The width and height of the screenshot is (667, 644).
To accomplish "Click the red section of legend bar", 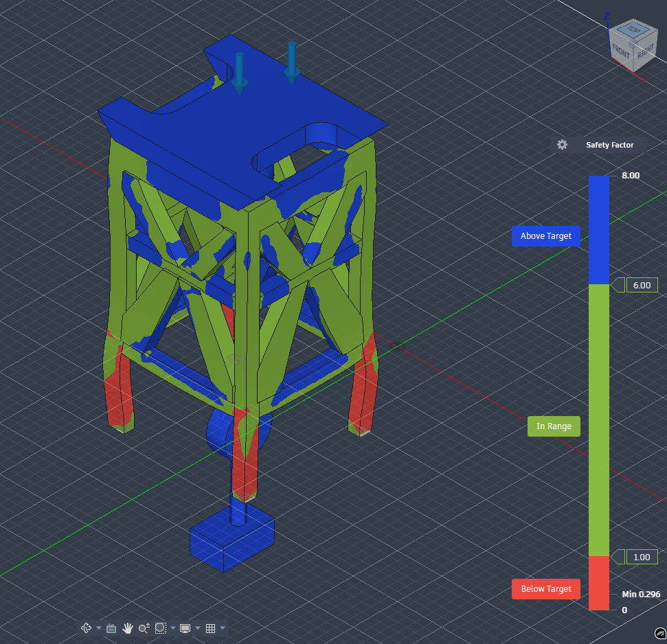I will (x=599, y=583).
